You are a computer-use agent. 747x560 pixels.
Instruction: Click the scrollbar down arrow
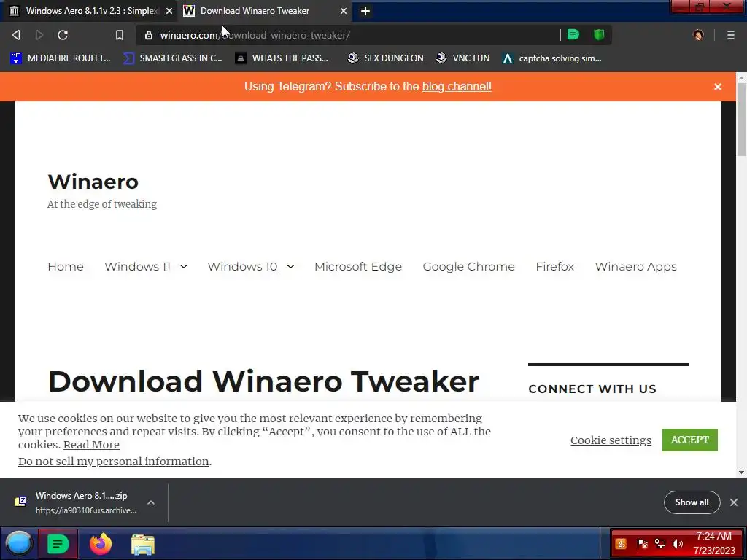point(741,472)
